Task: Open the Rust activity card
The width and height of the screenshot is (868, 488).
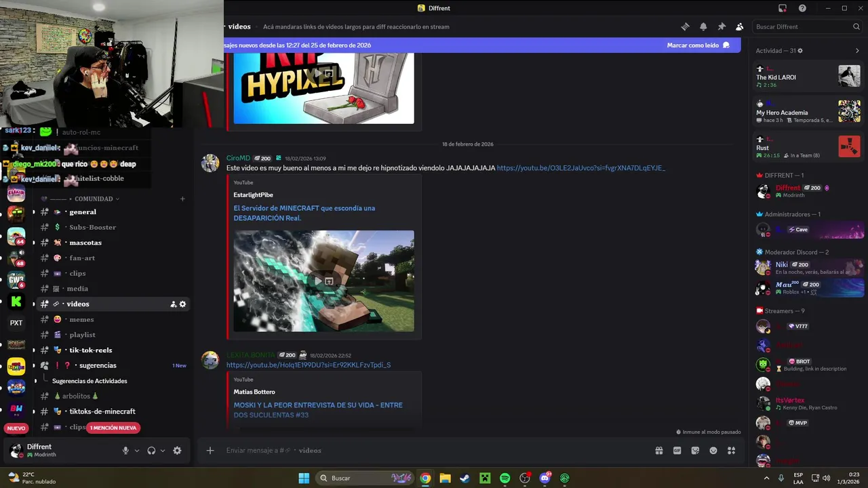Action: [x=808, y=146]
